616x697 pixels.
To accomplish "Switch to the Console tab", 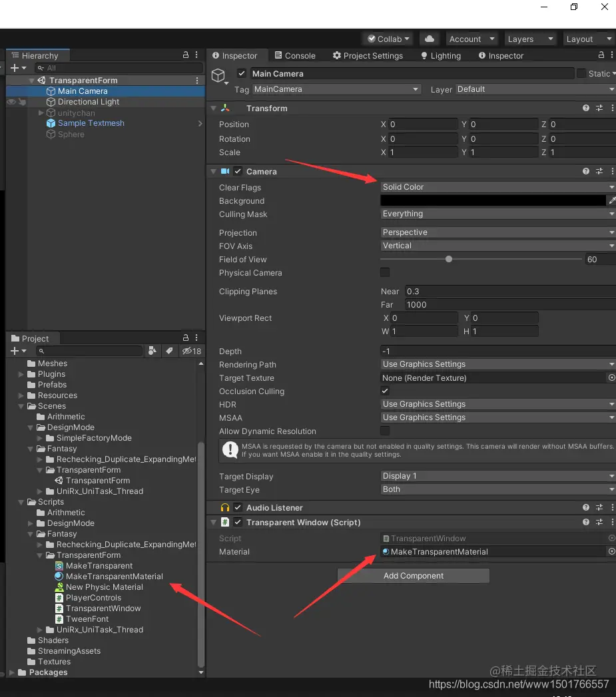I will (x=295, y=55).
